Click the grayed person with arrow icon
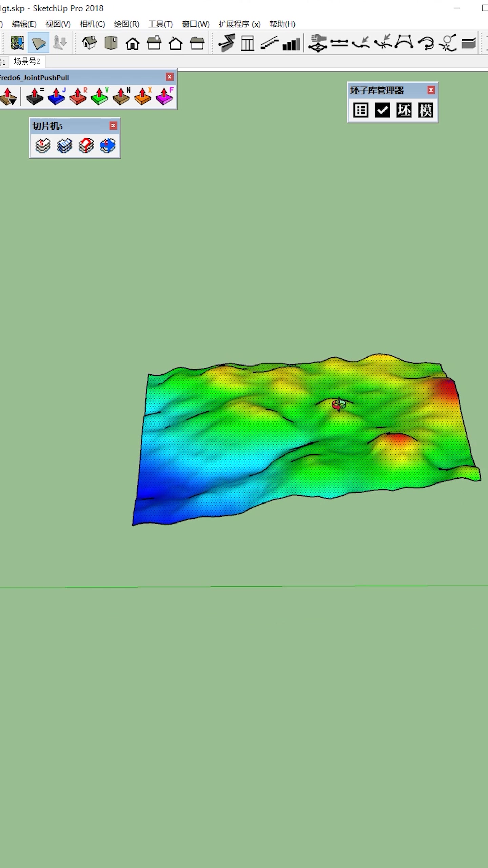This screenshot has width=488, height=868. 60,43
